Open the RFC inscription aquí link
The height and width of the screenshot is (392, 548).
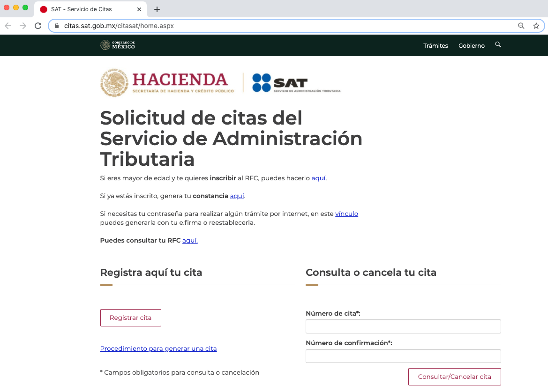point(318,178)
